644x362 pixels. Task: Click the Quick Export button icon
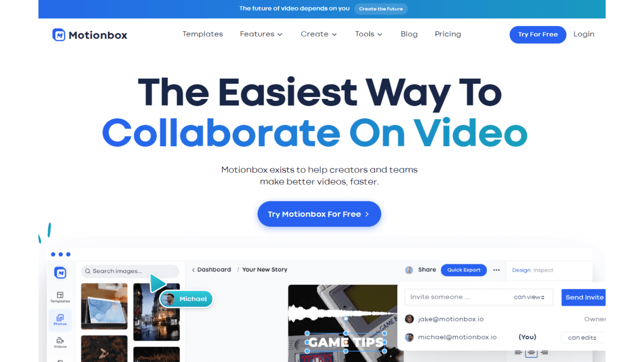463,270
